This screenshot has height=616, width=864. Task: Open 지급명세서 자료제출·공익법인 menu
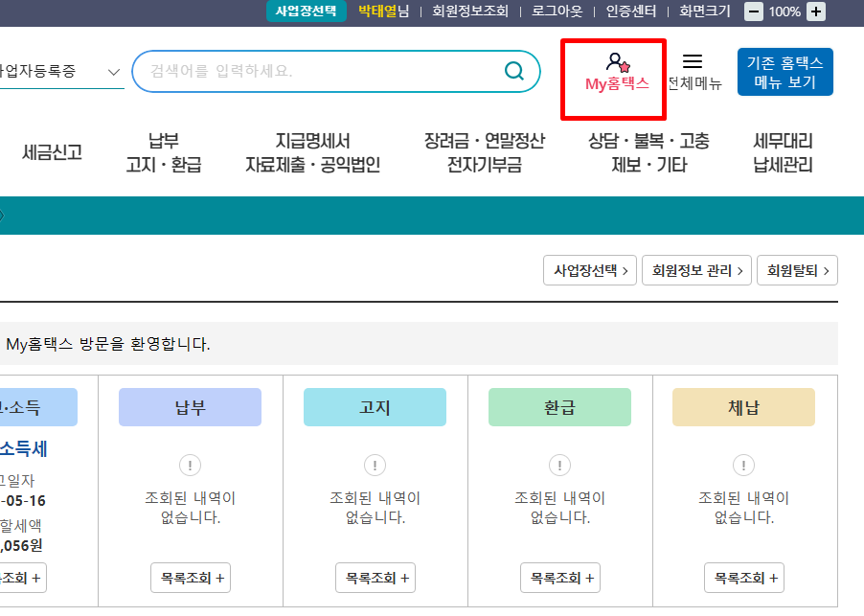tap(312, 152)
